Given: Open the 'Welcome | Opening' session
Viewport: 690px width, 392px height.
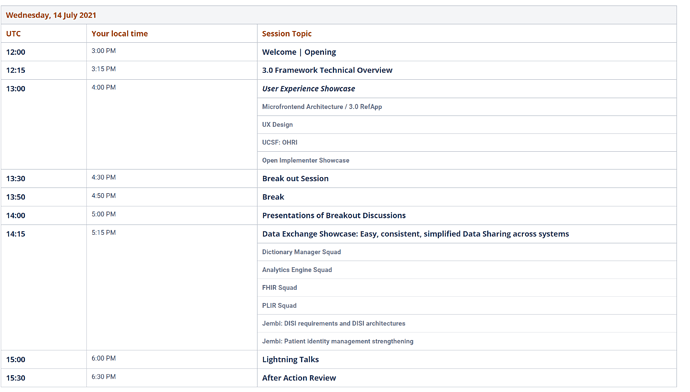Looking at the screenshot, I should tap(299, 52).
